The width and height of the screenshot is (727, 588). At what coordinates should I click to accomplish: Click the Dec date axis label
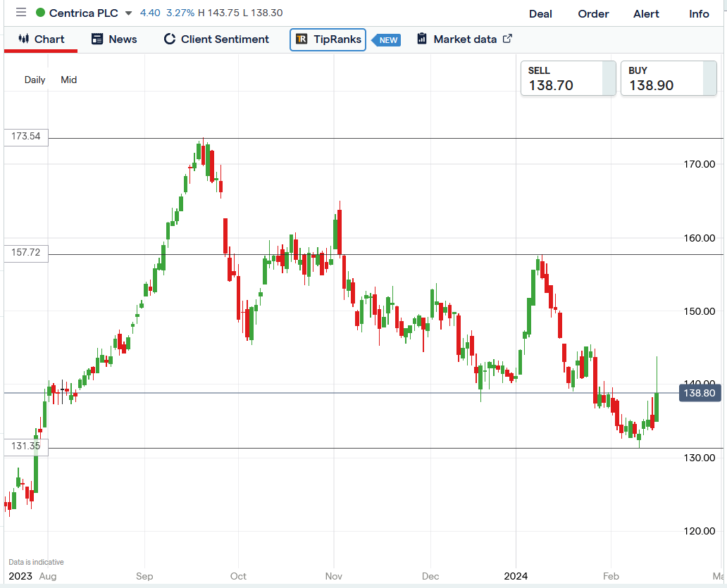pos(430,576)
